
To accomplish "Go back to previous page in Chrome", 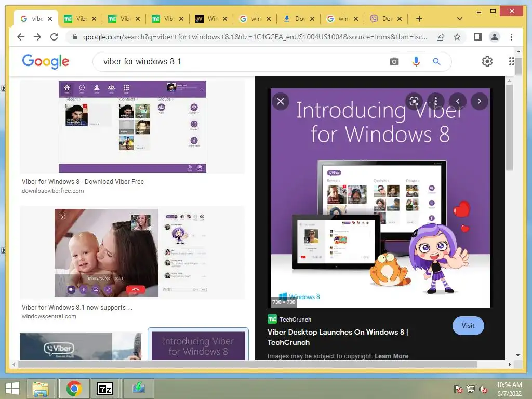I will [21, 37].
